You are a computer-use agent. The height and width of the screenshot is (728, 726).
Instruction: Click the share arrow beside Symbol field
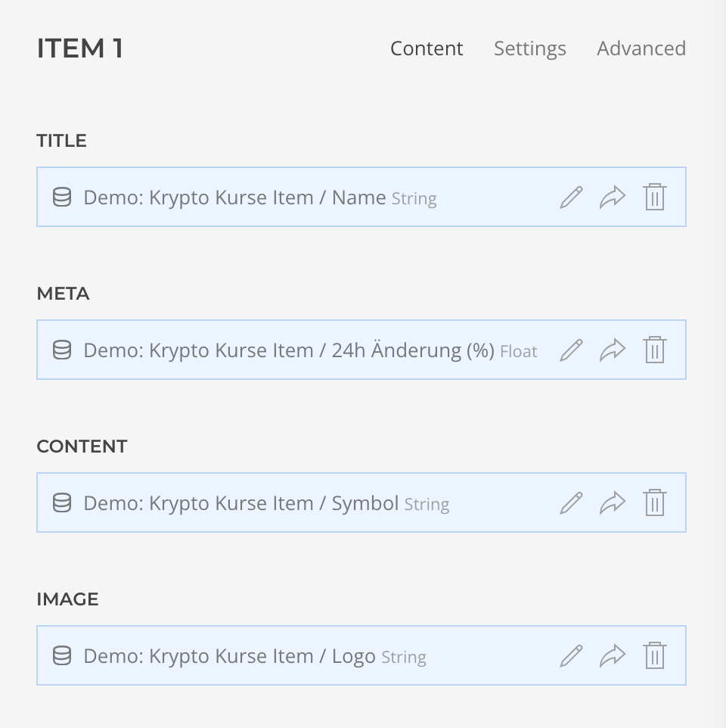click(613, 502)
